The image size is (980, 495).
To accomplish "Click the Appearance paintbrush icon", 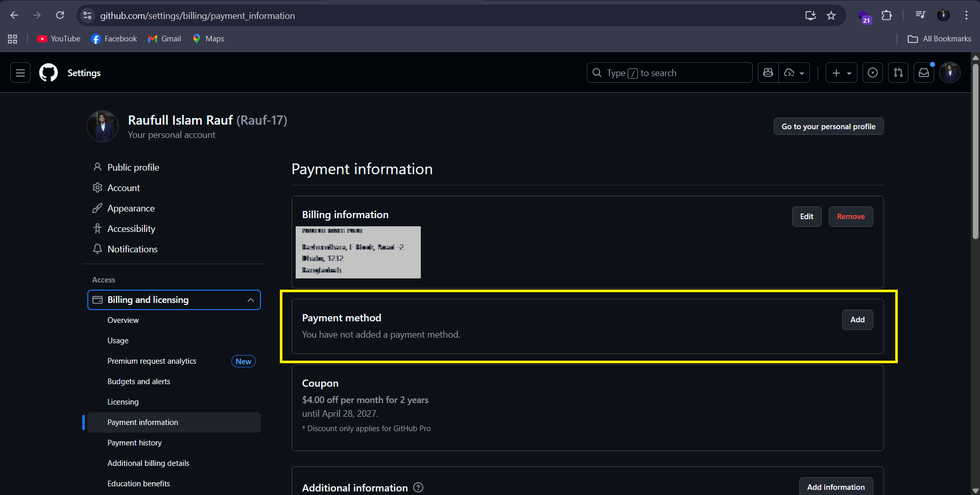I will point(98,208).
